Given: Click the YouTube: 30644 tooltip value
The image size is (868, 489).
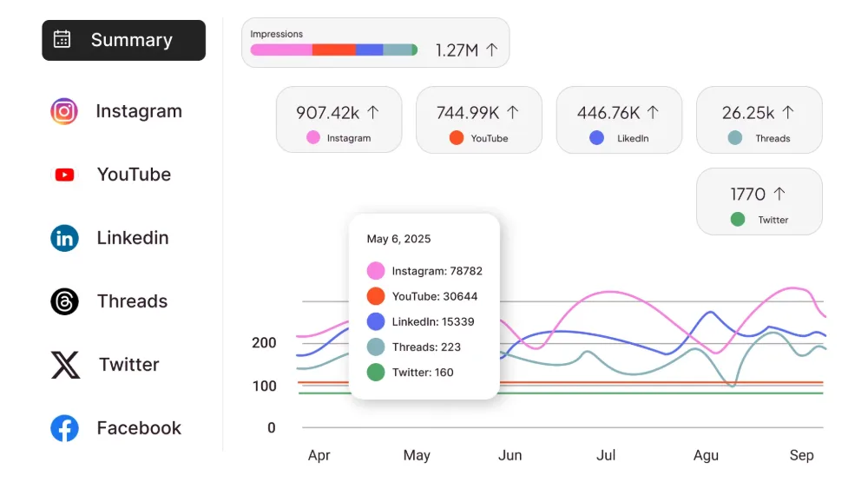Looking at the screenshot, I should 435,296.
